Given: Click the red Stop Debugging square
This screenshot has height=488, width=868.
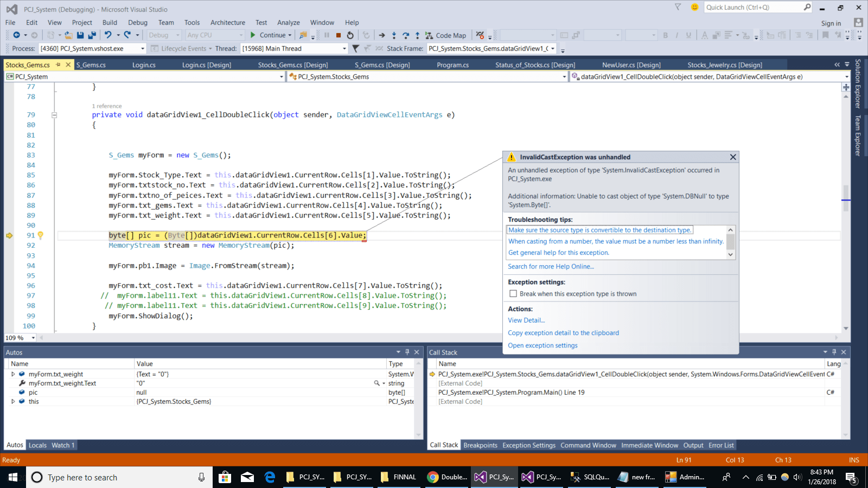Looking at the screenshot, I should coord(339,35).
